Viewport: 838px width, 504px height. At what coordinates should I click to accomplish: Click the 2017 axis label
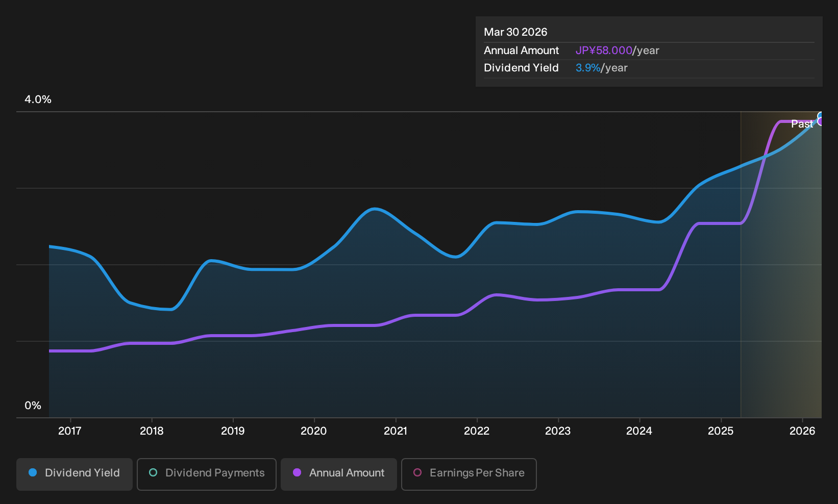click(70, 431)
